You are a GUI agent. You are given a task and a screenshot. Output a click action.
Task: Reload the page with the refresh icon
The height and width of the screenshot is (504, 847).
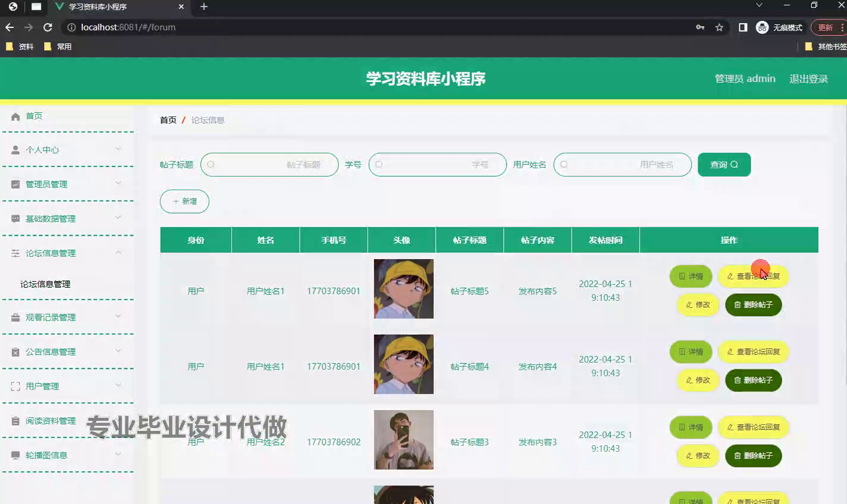point(48,27)
